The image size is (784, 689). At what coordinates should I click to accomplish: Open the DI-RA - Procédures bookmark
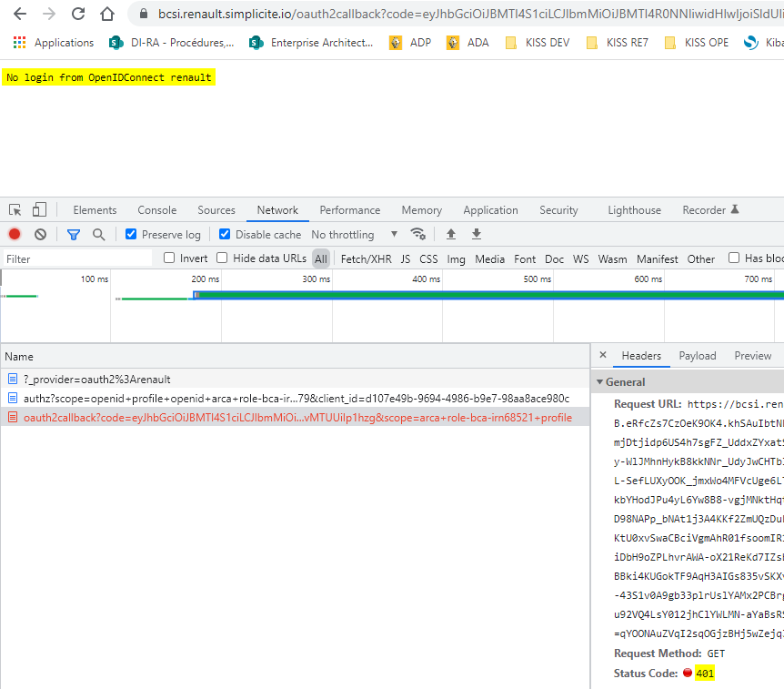coord(171,43)
